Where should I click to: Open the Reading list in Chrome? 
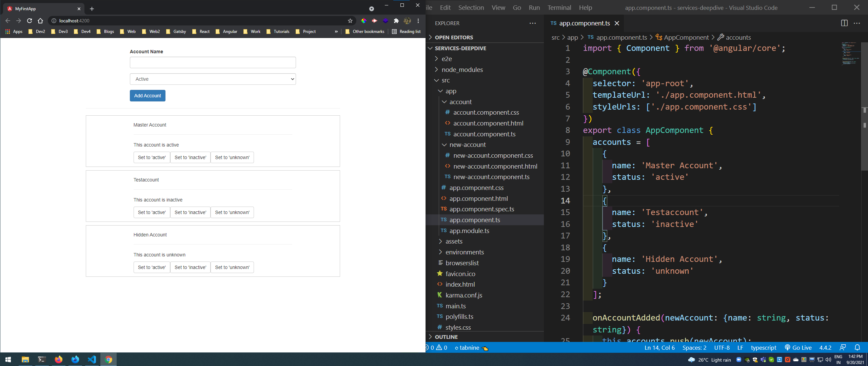click(406, 32)
